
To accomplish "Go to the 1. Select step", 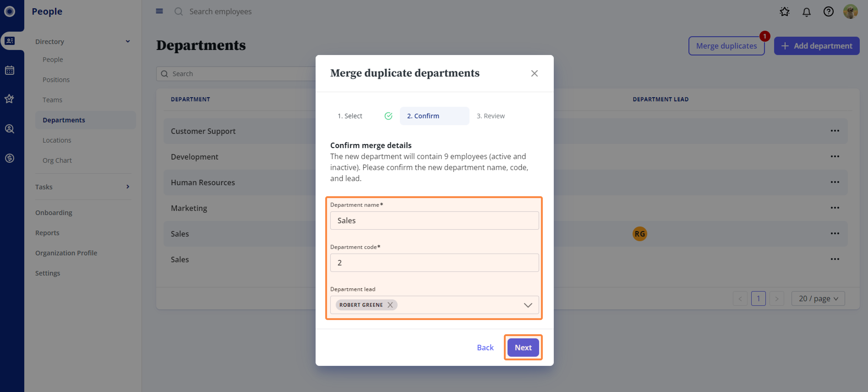I will [x=350, y=116].
